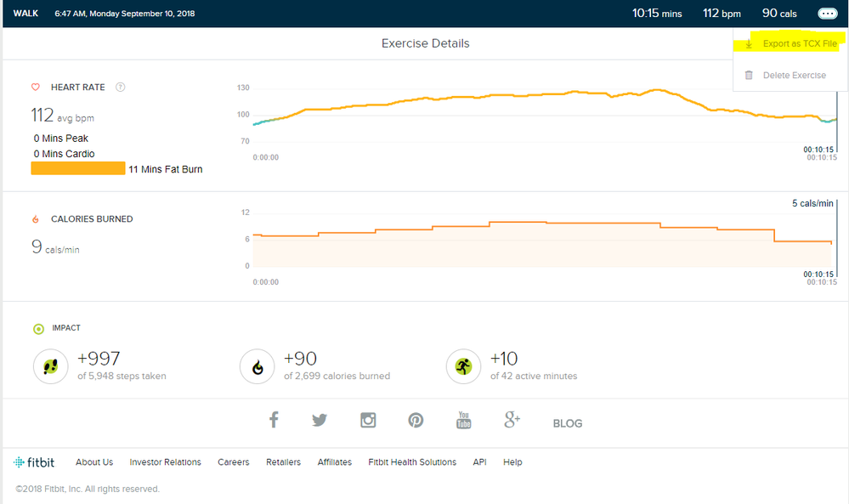Click the CALORIES BURNED section title
Viewport: 849px width, 504px height.
pyautogui.click(x=92, y=219)
